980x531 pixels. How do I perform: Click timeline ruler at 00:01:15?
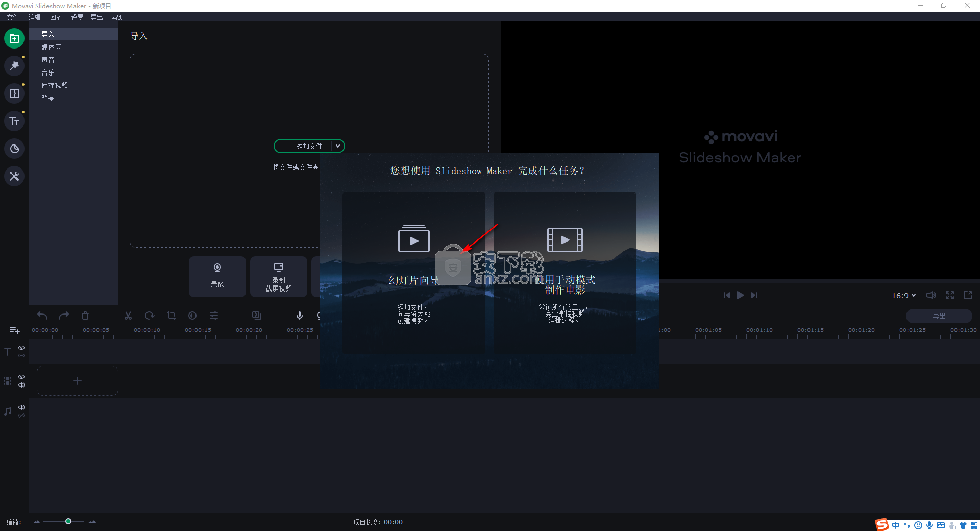coord(811,330)
